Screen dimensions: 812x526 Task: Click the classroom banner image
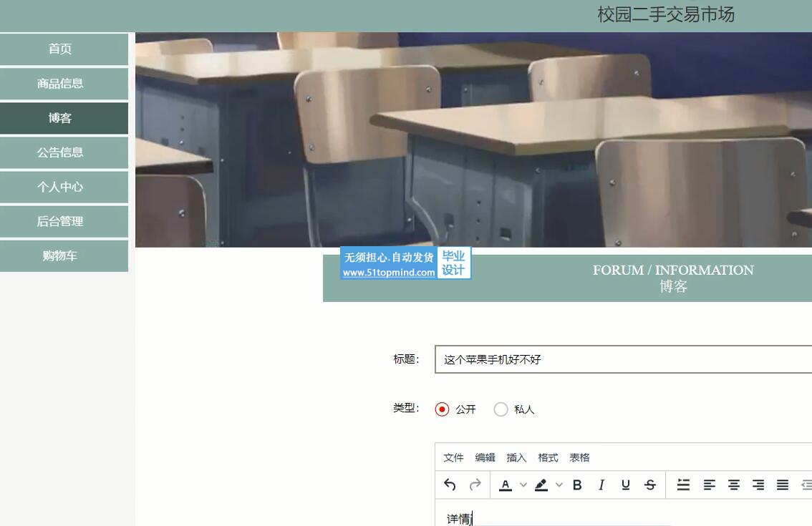click(473, 140)
